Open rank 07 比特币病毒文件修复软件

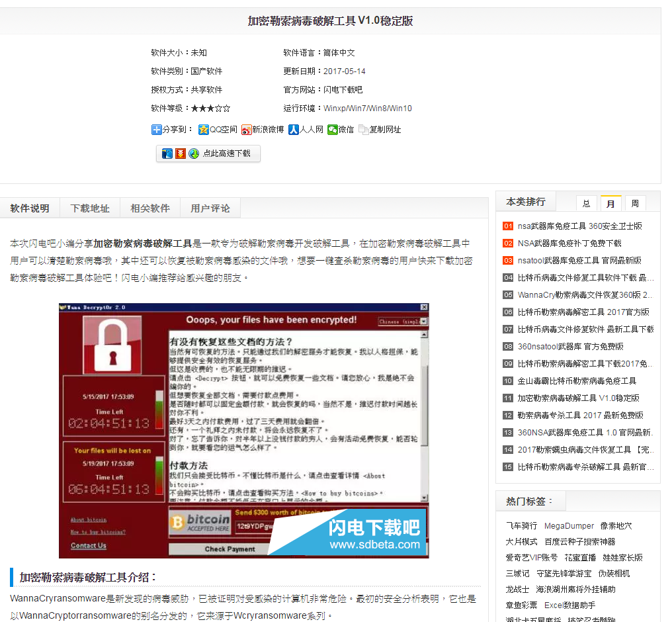[585, 330]
